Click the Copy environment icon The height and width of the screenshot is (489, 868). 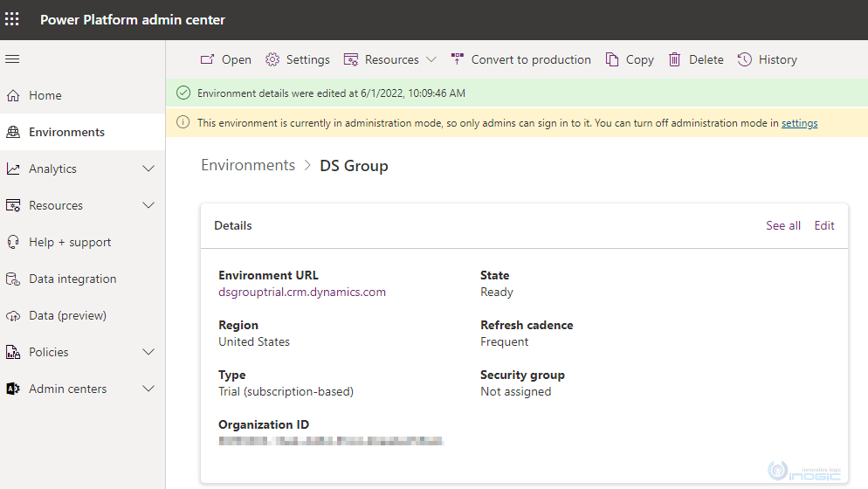coord(612,59)
